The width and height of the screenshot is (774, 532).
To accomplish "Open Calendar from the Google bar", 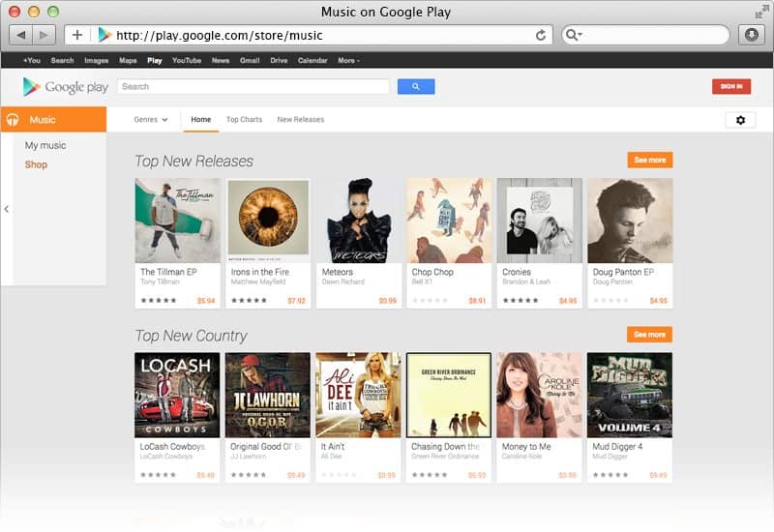I will pos(313,60).
